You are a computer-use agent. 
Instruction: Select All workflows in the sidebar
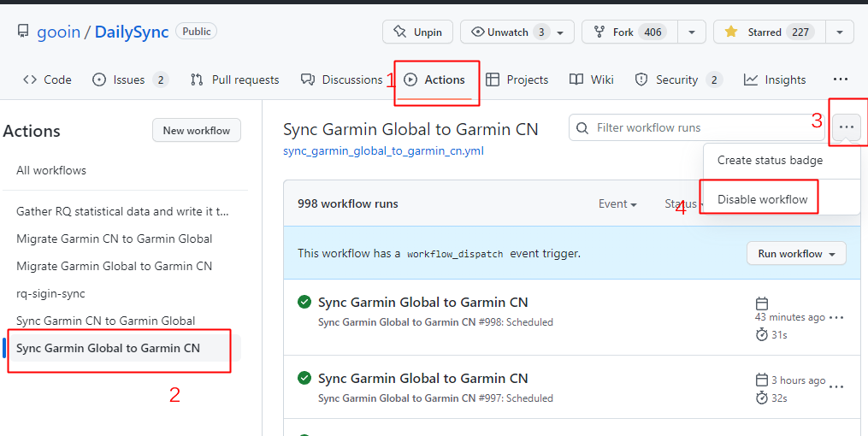click(x=51, y=170)
